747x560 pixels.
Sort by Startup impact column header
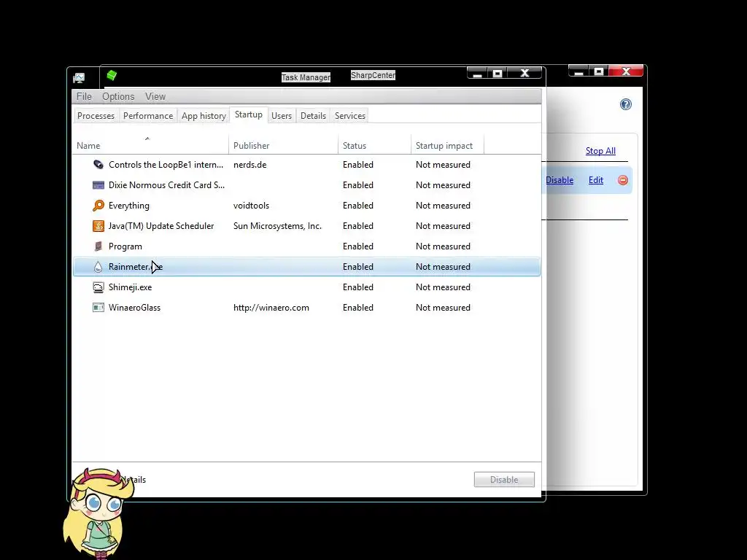tap(447, 146)
